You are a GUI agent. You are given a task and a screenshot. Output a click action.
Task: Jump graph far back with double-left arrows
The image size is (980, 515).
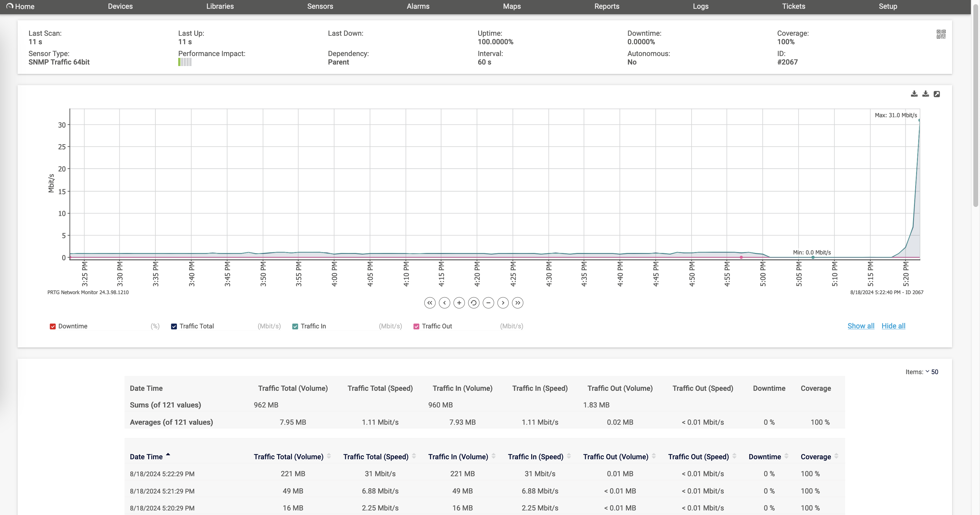tap(430, 303)
